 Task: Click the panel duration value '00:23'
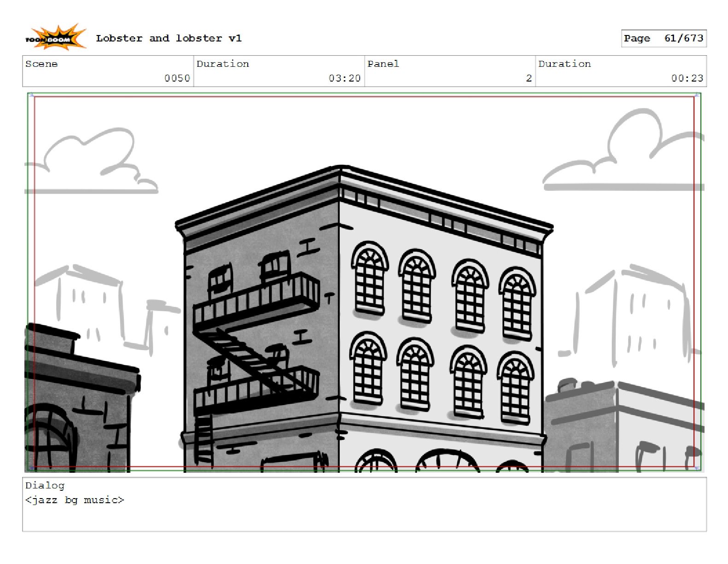tap(687, 78)
